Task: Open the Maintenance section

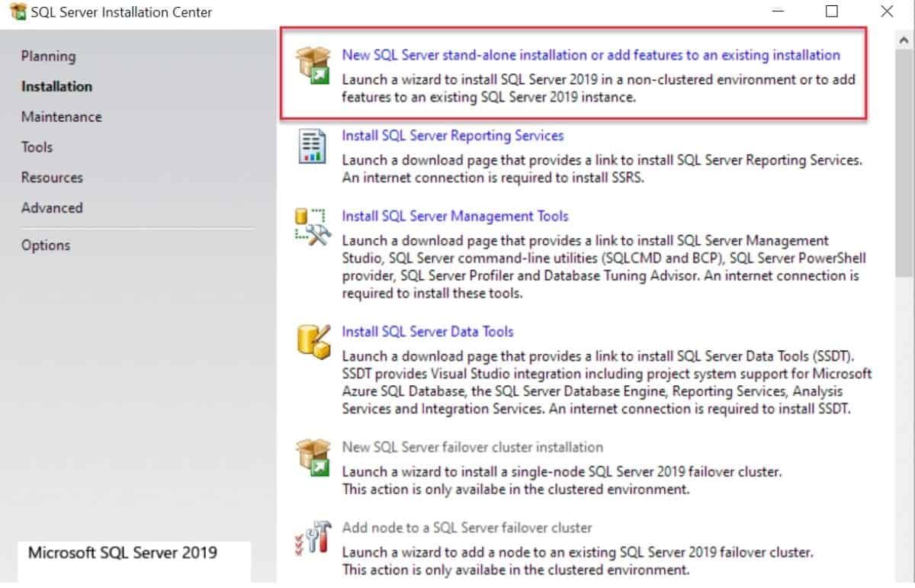Action: click(61, 117)
